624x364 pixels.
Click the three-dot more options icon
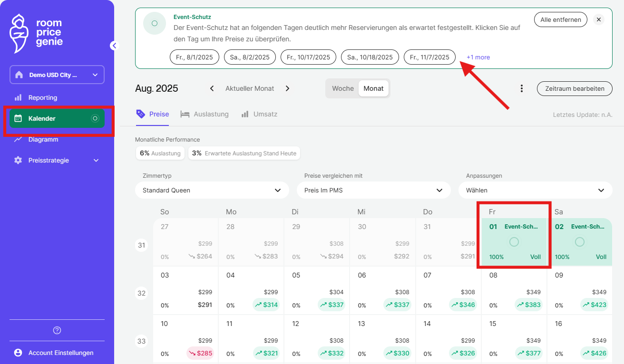[x=522, y=88]
